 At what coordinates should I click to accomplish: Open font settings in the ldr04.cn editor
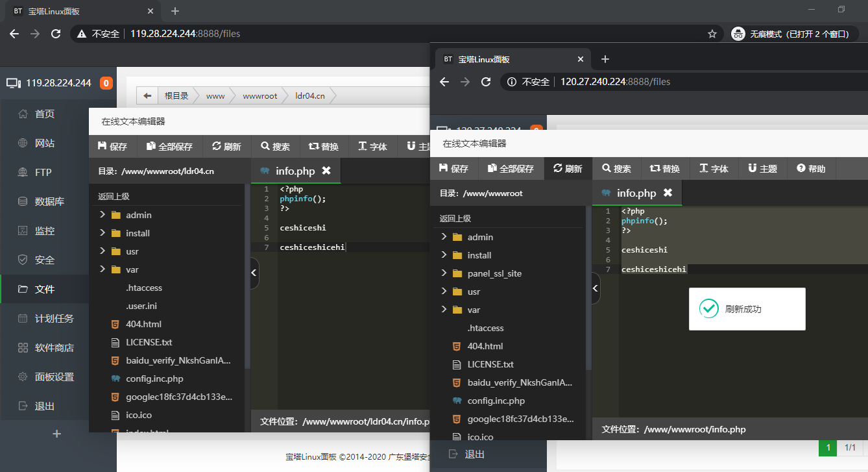point(372,147)
